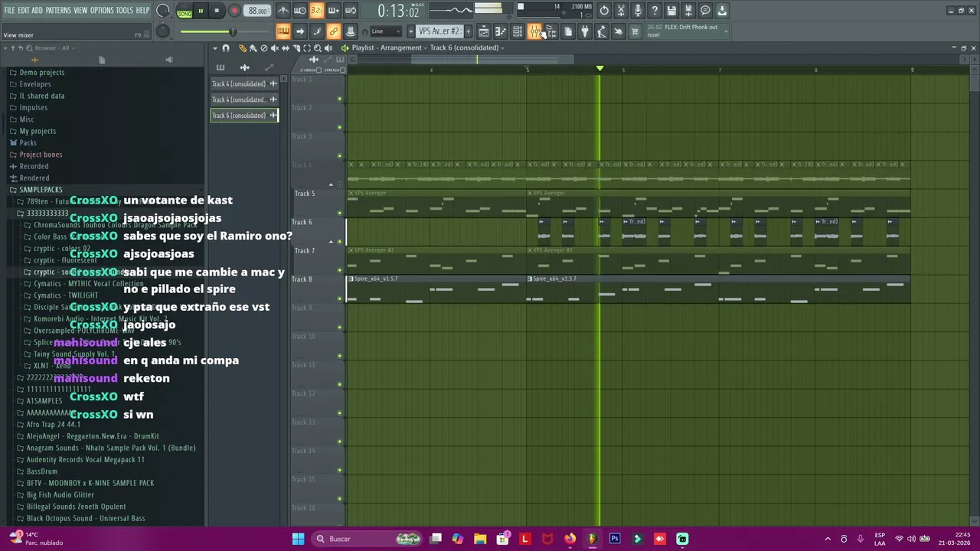Open the Piano roll view icon
The height and width of the screenshot is (551, 980).
pyautogui.click(x=501, y=31)
